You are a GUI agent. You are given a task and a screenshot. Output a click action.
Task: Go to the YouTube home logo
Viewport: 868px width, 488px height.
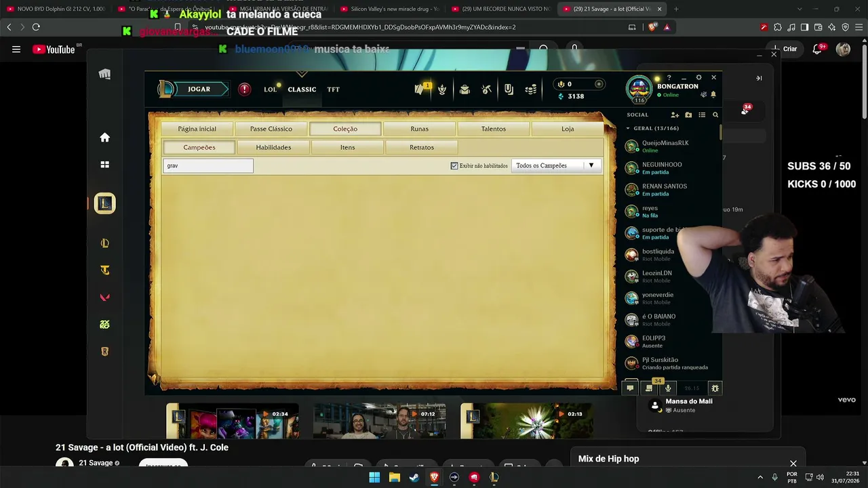click(54, 49)
